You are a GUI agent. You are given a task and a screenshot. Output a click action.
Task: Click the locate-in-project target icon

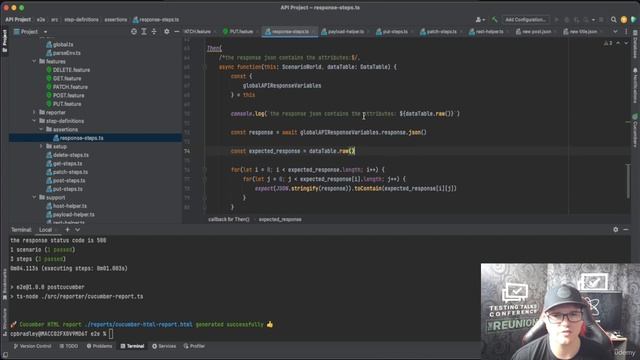[x=134, y=31]
